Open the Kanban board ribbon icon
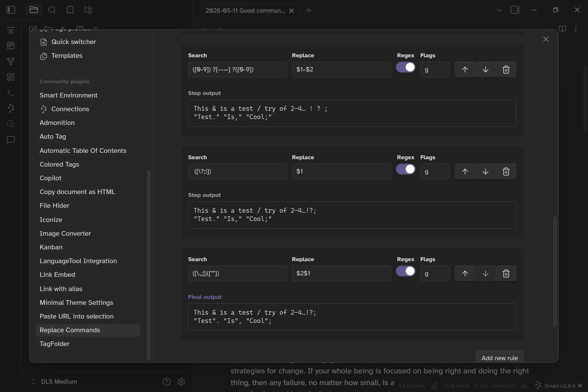 tap(11, 45)
